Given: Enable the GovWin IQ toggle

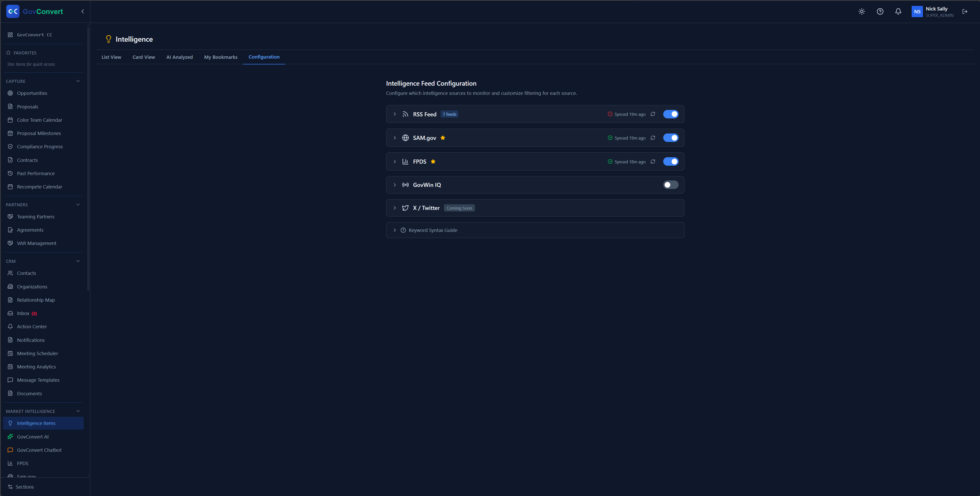Looking at the screenshot, I should 671,185.
